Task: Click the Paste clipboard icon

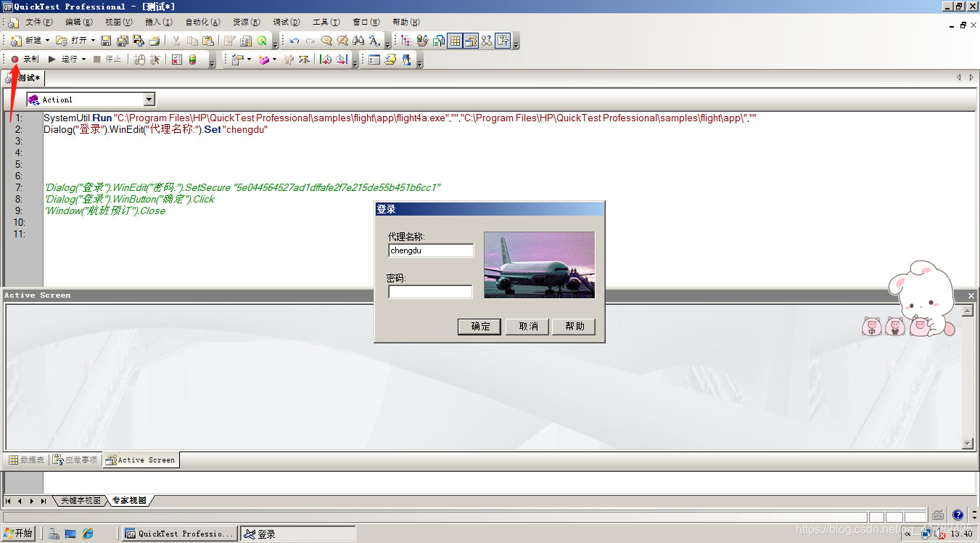Action: pos(208,41)
